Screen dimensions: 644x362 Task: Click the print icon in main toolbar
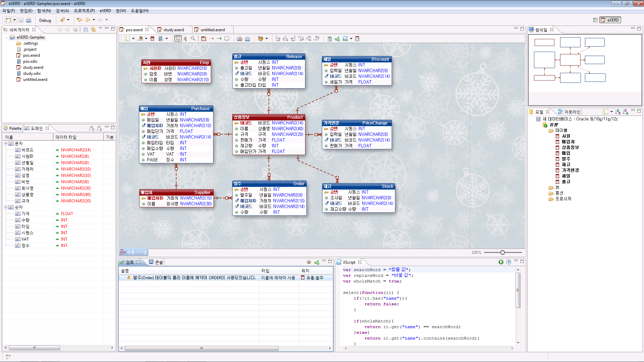coord(29,20)
